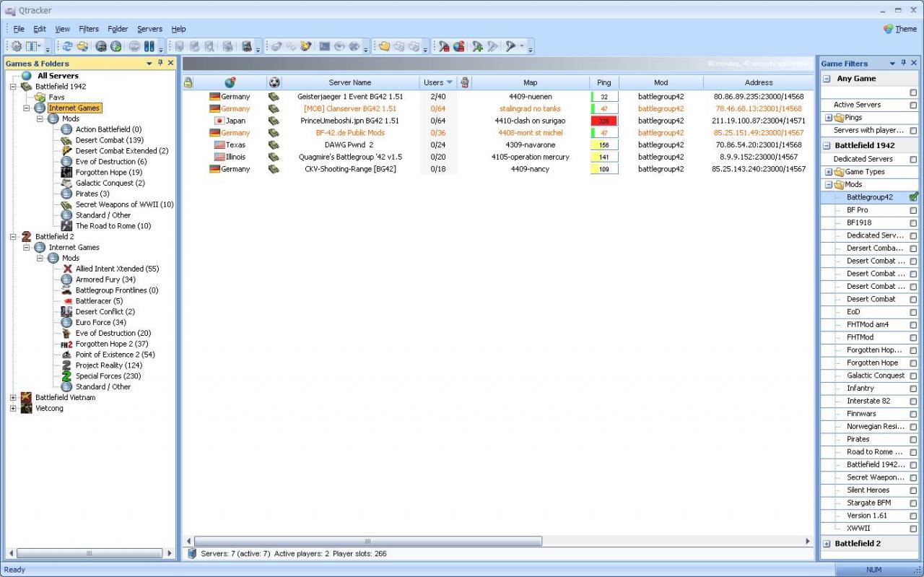Sort the list by the Ping column header

pyautogui.click(x=603, y=82)
